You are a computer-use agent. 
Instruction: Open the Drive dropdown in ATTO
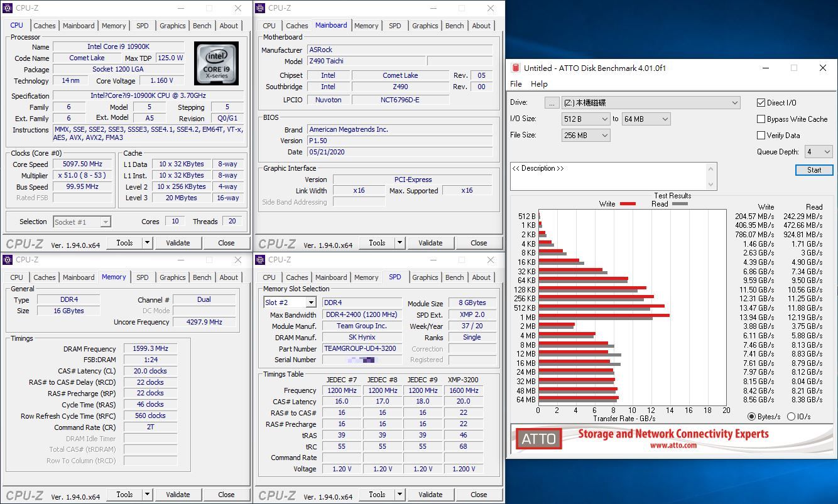pyautogui.click(x=651, y=102)
